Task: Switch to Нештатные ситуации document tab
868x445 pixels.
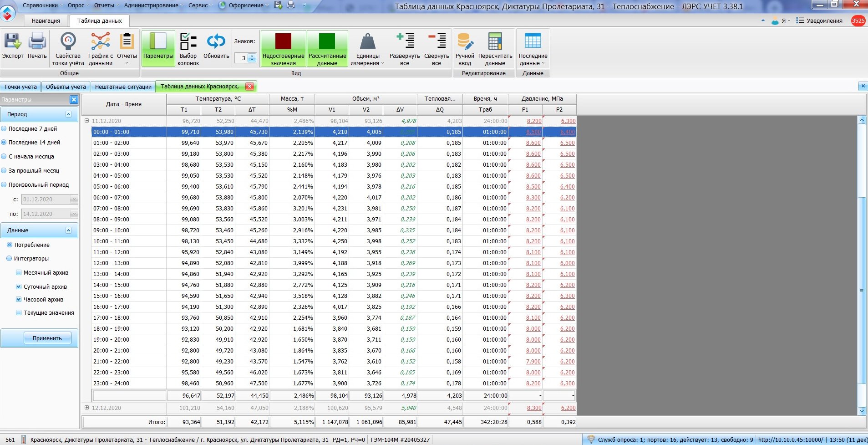Action: 123,87
